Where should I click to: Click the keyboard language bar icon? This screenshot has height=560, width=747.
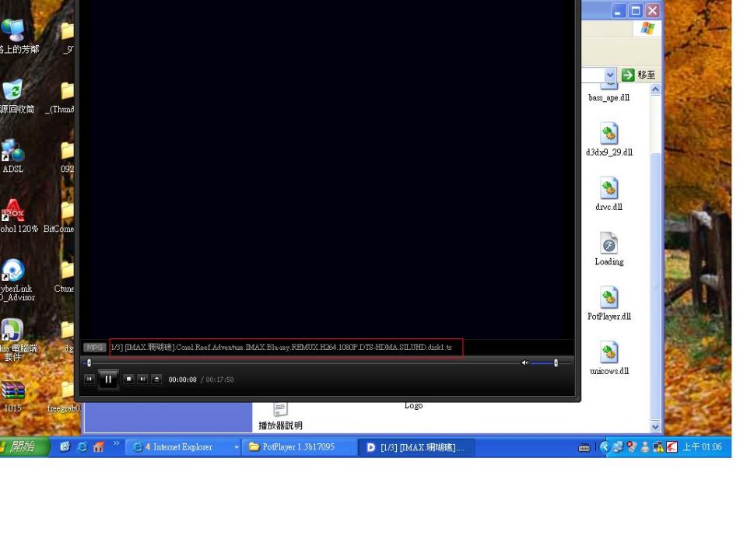[x=584, y=448]
